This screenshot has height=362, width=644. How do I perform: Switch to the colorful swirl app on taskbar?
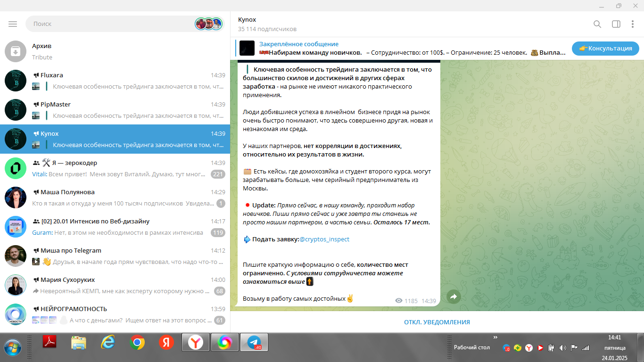pos(224,342)
